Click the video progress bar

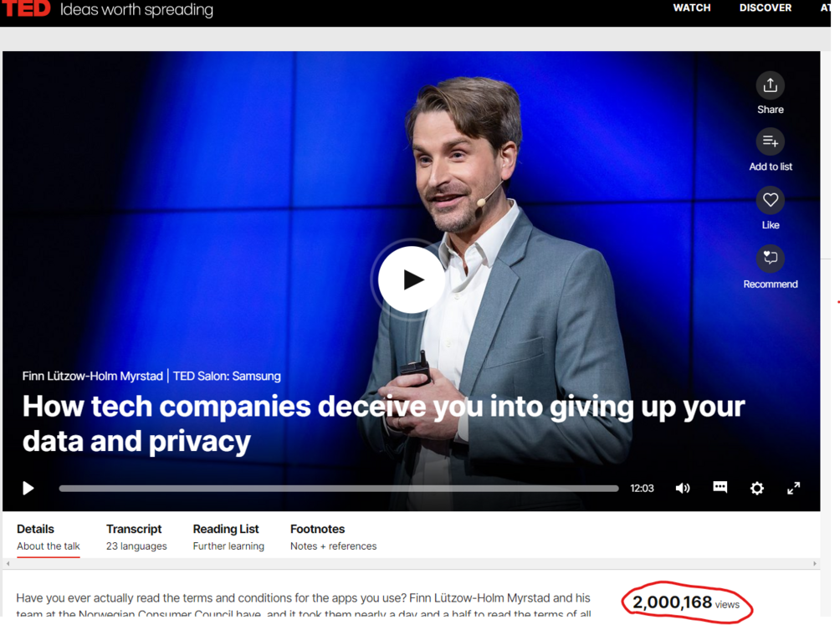[339, 489]
